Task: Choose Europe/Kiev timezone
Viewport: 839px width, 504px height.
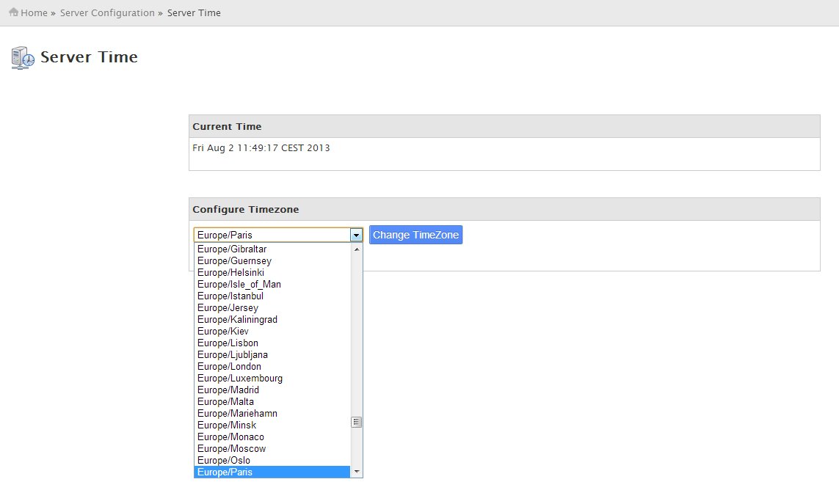Action: (x=272, y=331)
